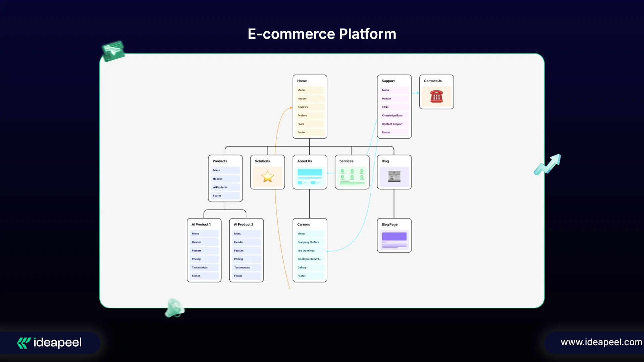Click the newspaper image in Blog card

[394, 176]
